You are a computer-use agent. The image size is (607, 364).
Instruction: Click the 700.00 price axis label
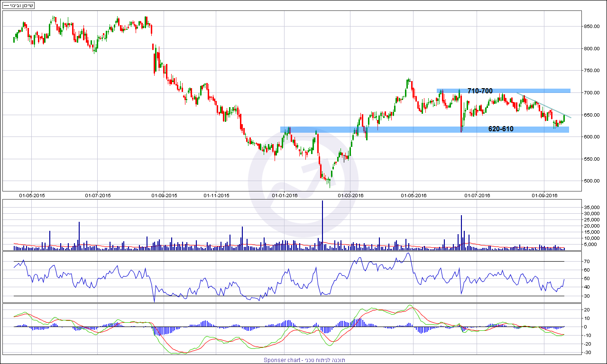point(593,93)
